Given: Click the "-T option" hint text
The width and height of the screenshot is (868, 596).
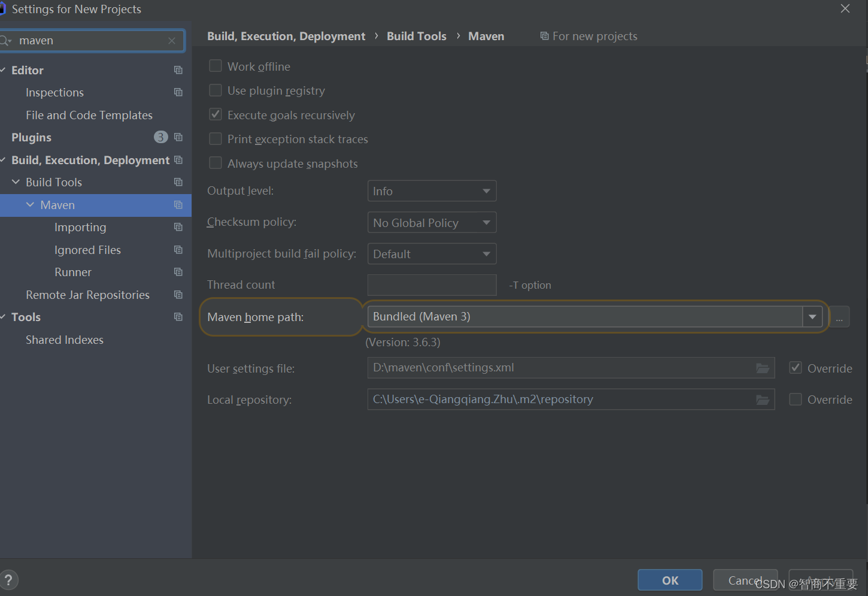Looking at the screenshot, I should coord(530,285).
